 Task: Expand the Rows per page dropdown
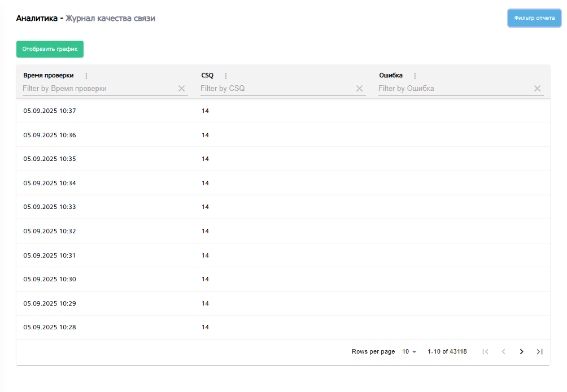[409, 351]
